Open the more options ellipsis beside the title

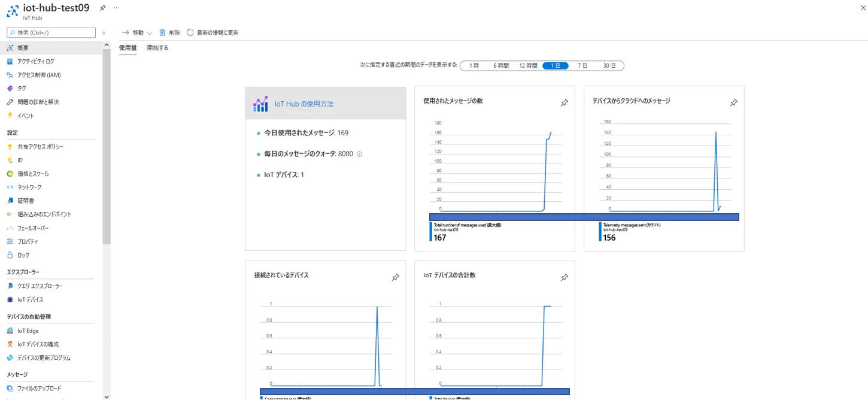click(x=116, y=8)
